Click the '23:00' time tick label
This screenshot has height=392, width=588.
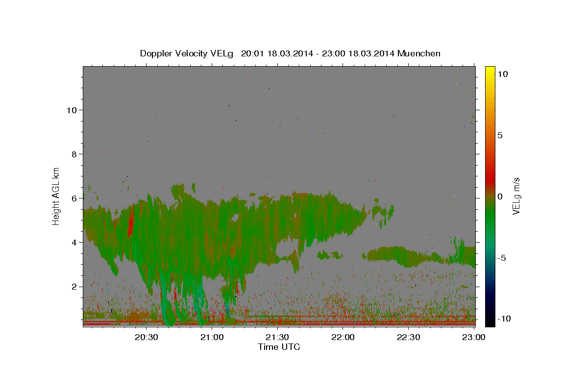point(474,338)
